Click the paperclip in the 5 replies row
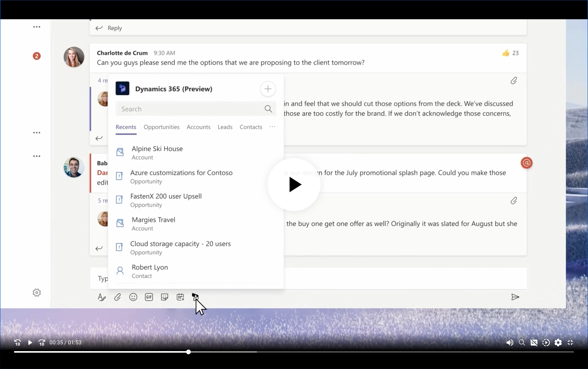588x369 pixels. pyautogui.click(x=514, y=201)
